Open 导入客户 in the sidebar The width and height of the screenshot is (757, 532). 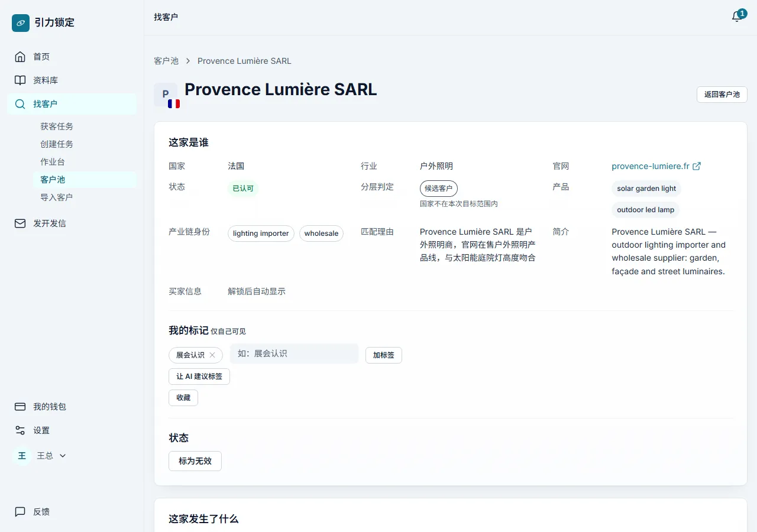click(x=57, y=197)
